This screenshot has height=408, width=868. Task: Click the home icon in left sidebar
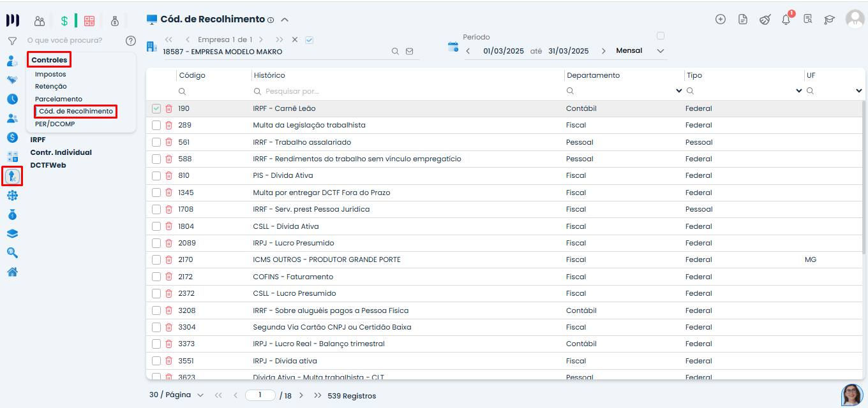[x=12, y=272]
